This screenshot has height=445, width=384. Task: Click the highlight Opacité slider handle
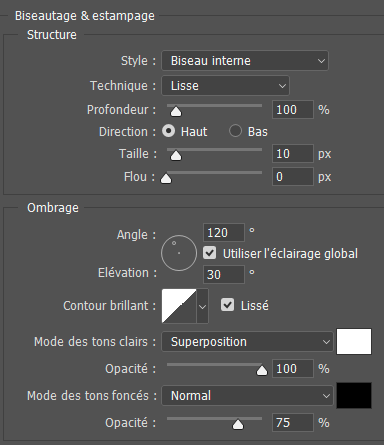pyautogui.click(x=262, y=371)
